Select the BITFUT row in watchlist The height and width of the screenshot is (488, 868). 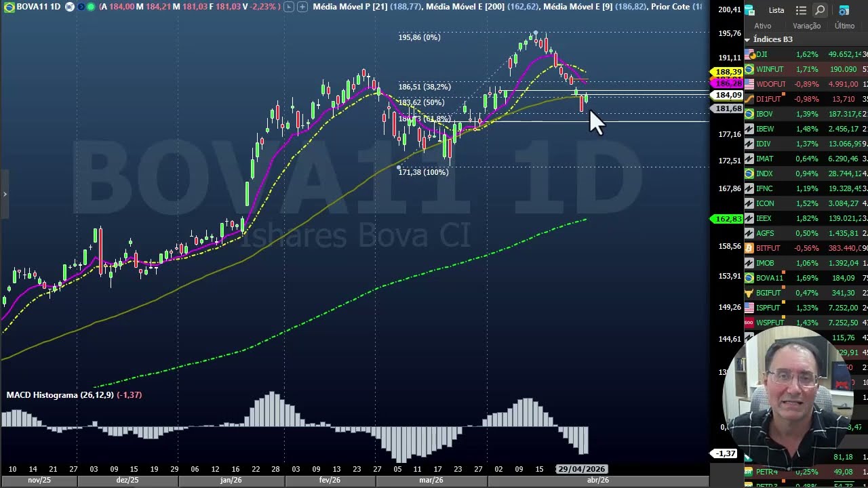806,248
